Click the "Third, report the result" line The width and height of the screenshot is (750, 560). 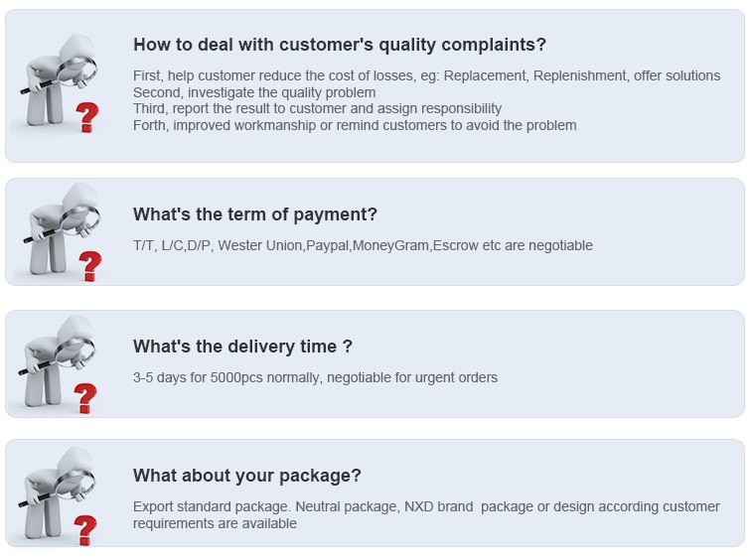(x=318, y=108)
